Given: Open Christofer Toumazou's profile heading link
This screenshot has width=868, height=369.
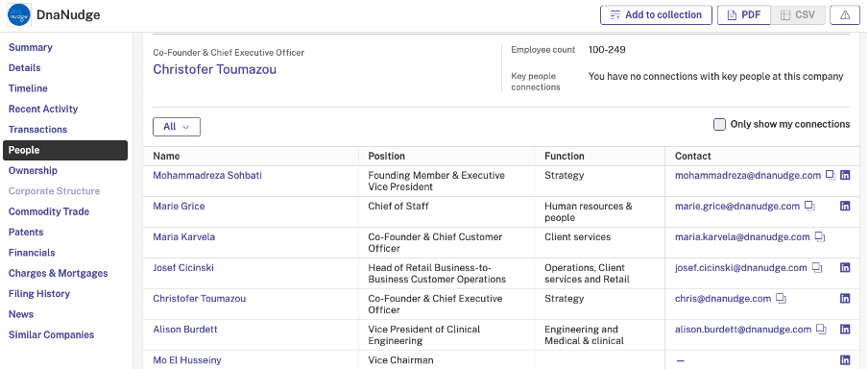Looking at the screenshot, I should [215, 69].
